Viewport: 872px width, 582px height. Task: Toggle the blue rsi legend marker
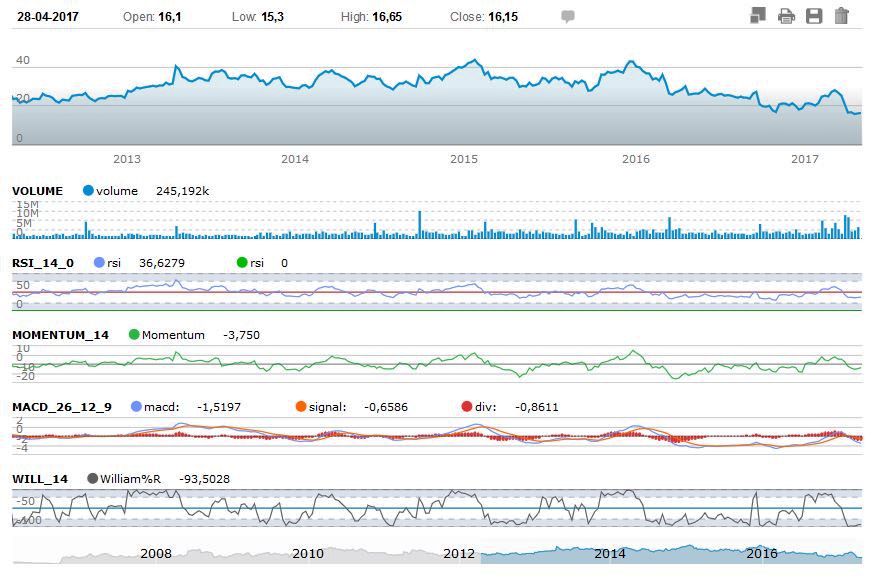point(99,263)
